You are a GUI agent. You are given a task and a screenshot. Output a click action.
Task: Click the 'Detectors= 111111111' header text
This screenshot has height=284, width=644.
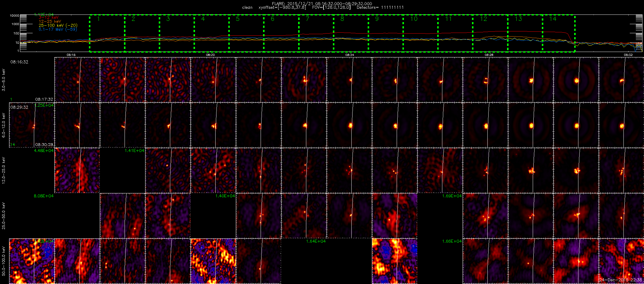tap(380, 8)
